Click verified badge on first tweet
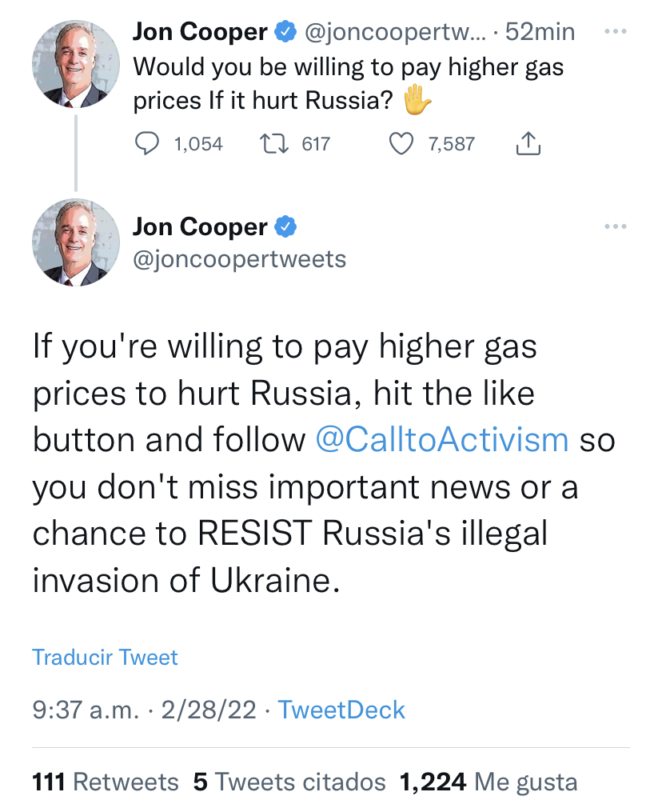662x812 pixels. [x=285, y=32]
